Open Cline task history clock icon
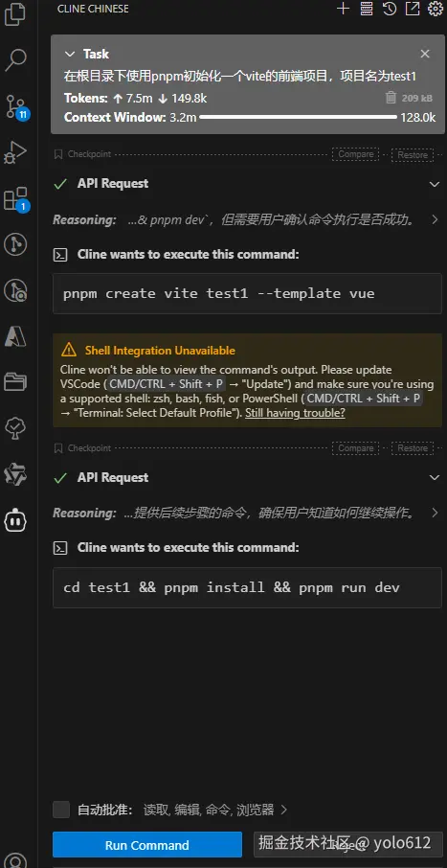The width and height of the screenshot is (447, 868). 390,9
